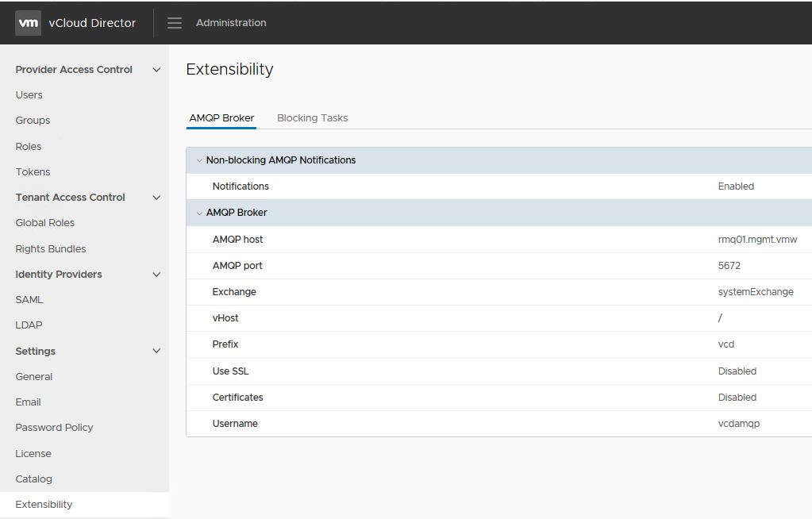Collapse the Settings sidebar section

point(156,351)
